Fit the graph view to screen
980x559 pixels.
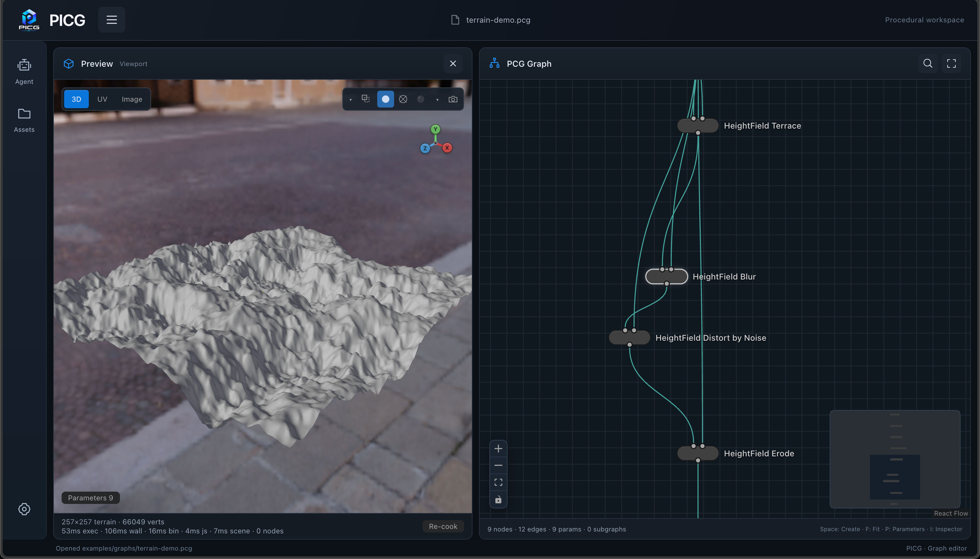(498, 482)
